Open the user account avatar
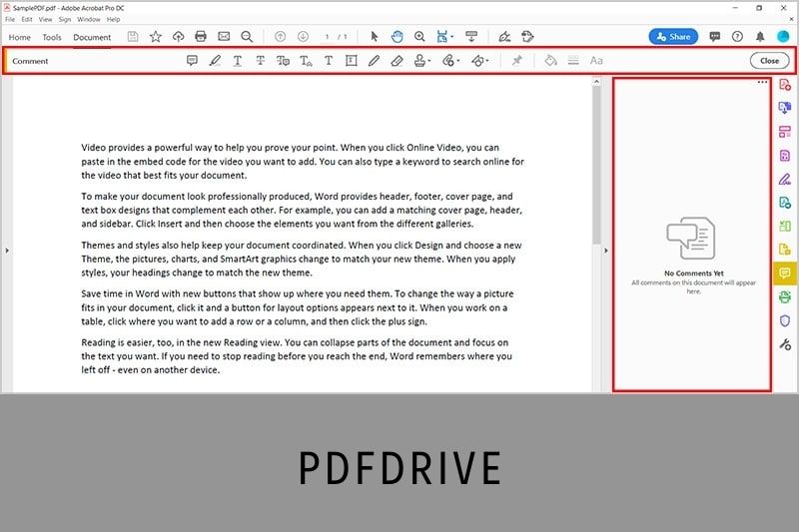Screen dimensions: 799x532 click(783, 37)
